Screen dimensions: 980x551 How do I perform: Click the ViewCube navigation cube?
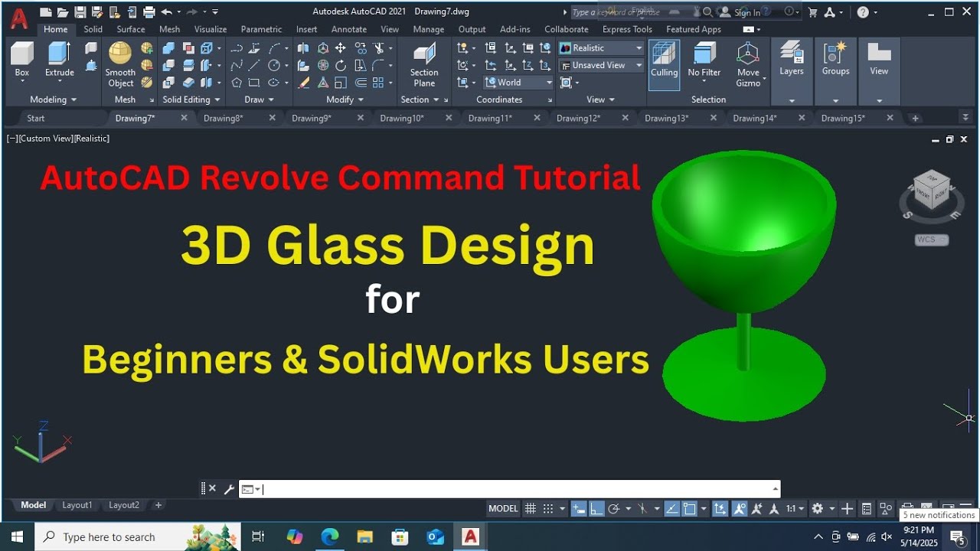(930, 191)
